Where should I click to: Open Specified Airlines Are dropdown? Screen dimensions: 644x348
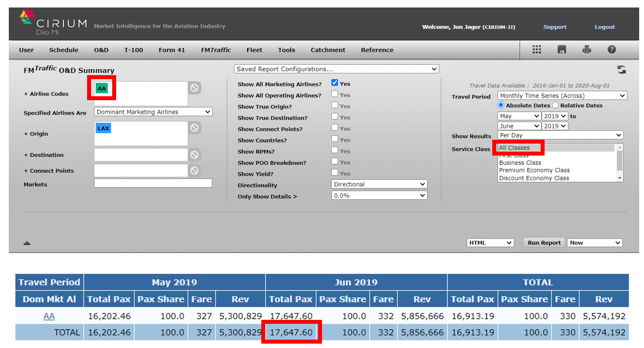point(153,112)
